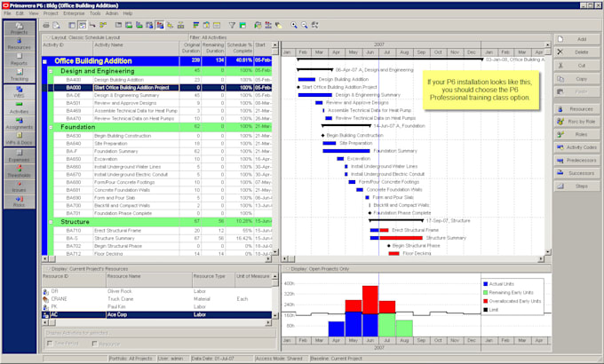Open the File menu

click(7, 13)
